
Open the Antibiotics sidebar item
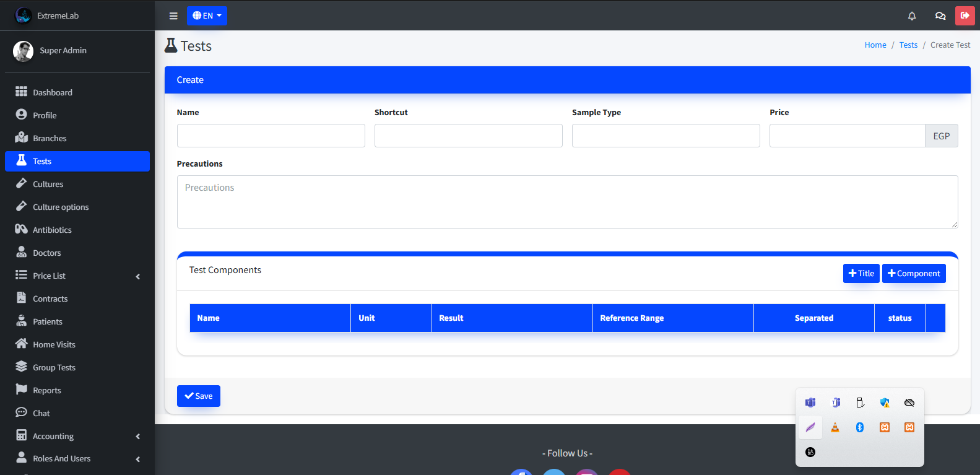[x=52, y=230]
